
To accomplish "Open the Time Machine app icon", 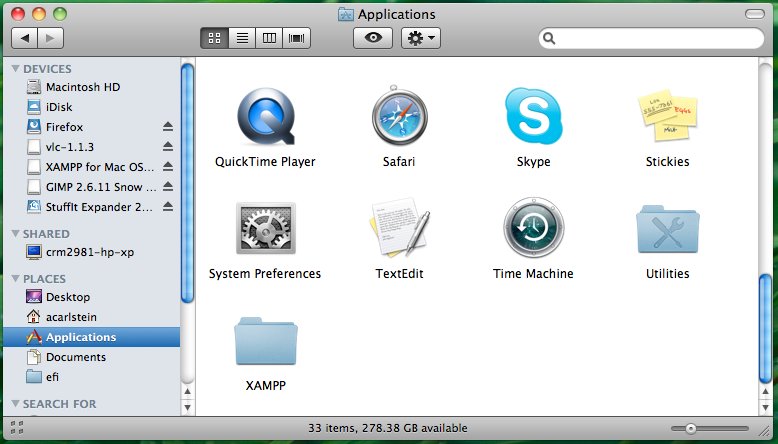I will pyautogui.click(x=533, y=228).
